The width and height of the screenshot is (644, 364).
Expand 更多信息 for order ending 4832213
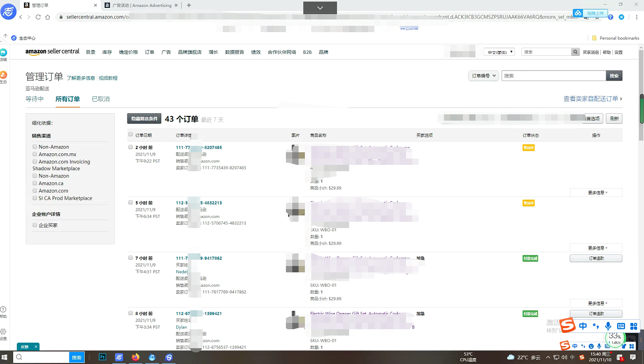pyautogui.click(x=596, y=248)
